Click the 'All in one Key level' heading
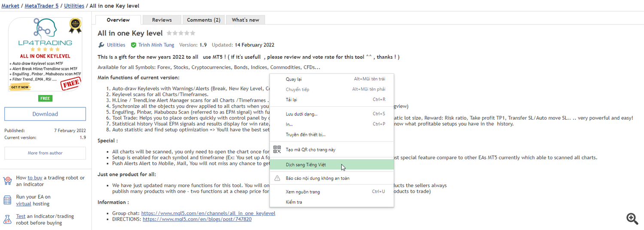 coord(130,33)
